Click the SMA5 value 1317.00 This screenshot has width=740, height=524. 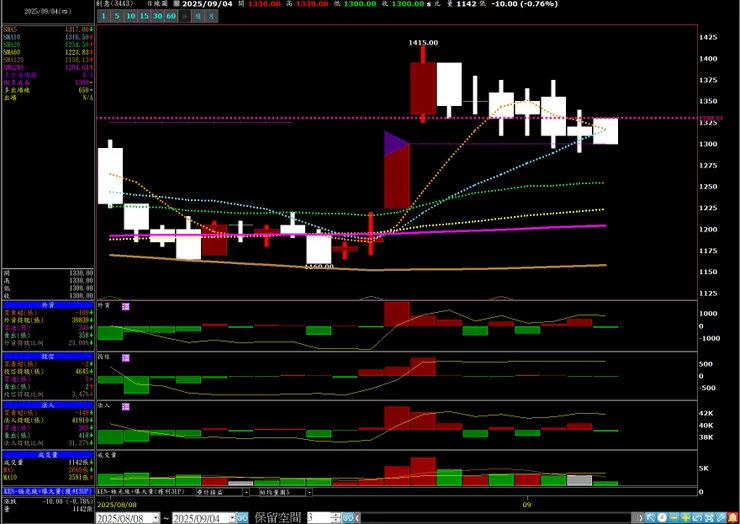coord(77,29)
